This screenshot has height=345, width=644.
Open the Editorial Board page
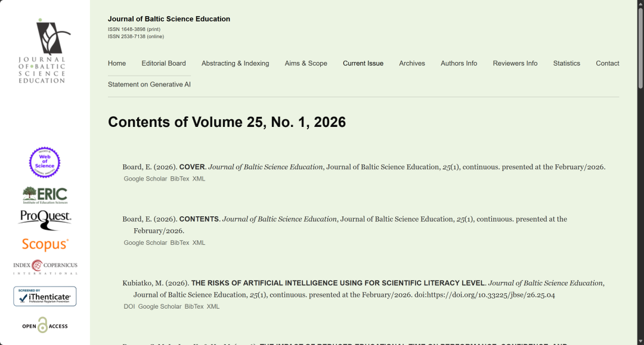[163, 63]
